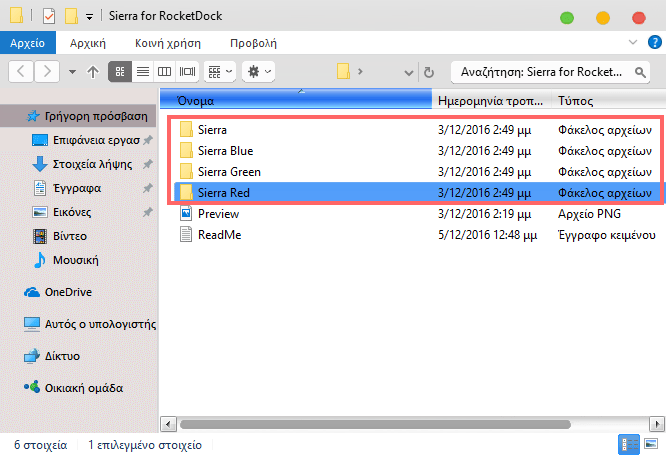Click the properties checkmark quick access icon

[49, 16]
